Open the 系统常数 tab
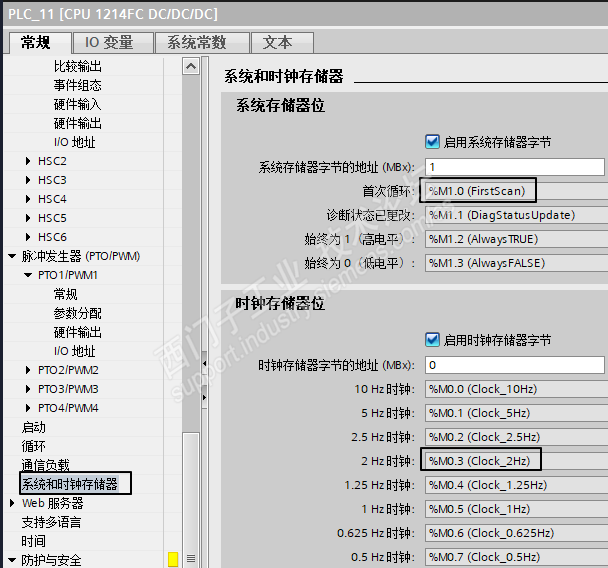Viewport: 608px width, 568px height. click(202, 42)
